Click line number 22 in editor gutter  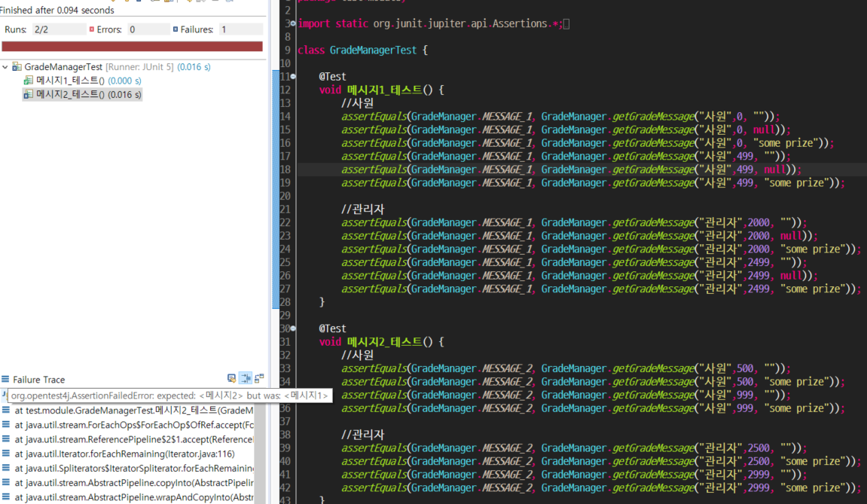click(285, 222)
